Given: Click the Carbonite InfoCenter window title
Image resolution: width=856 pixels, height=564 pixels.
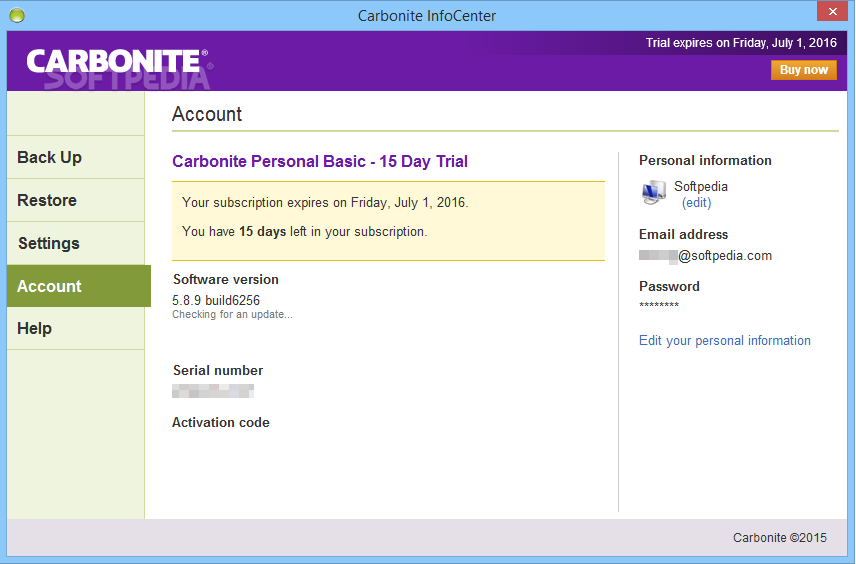Looking at the screenshot, I should coord(427,16).
